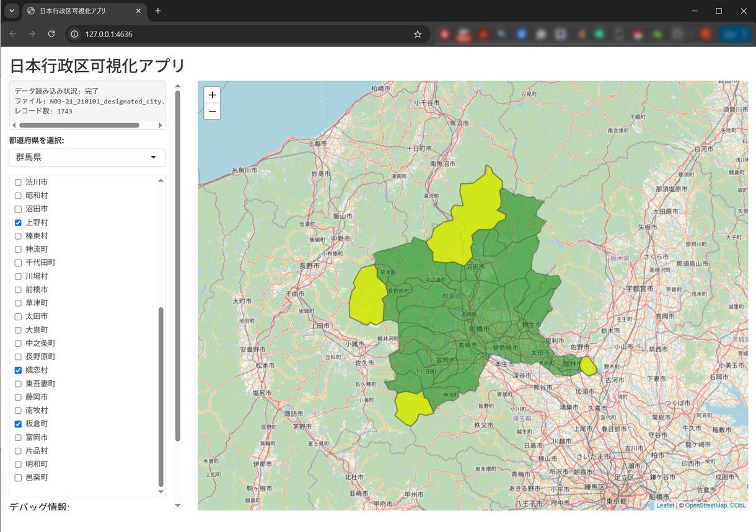The height and width of the screenshot is (532, 756).
Task: Click the municipality list scroll-down arrow
Action: (x=161, y=492)
